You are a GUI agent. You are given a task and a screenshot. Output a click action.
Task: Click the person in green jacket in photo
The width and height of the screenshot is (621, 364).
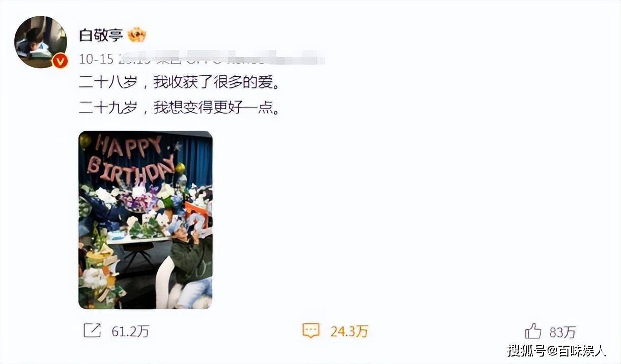[x=189, y=252]
